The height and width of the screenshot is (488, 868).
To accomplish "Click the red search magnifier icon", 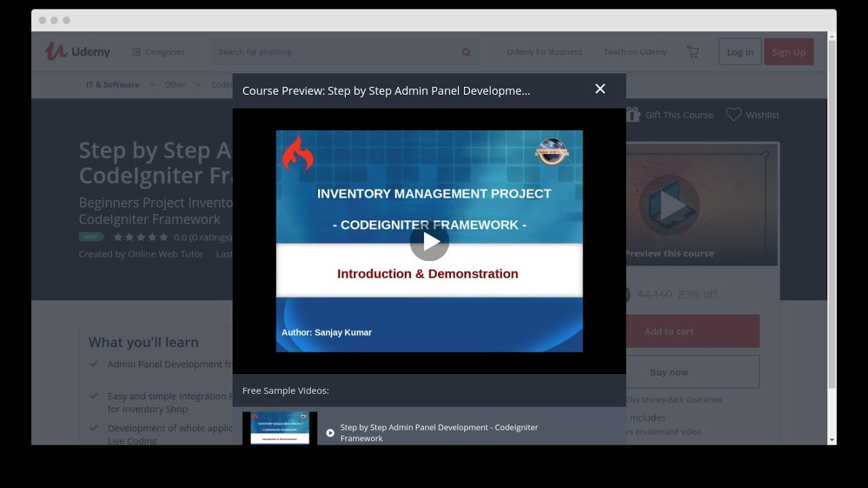I will pos(467,52).
